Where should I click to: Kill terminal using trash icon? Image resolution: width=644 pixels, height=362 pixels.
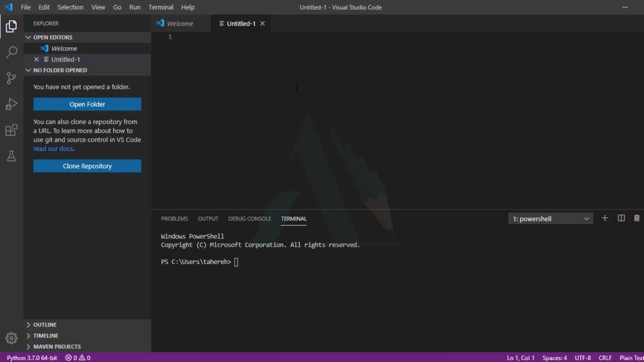636,218
